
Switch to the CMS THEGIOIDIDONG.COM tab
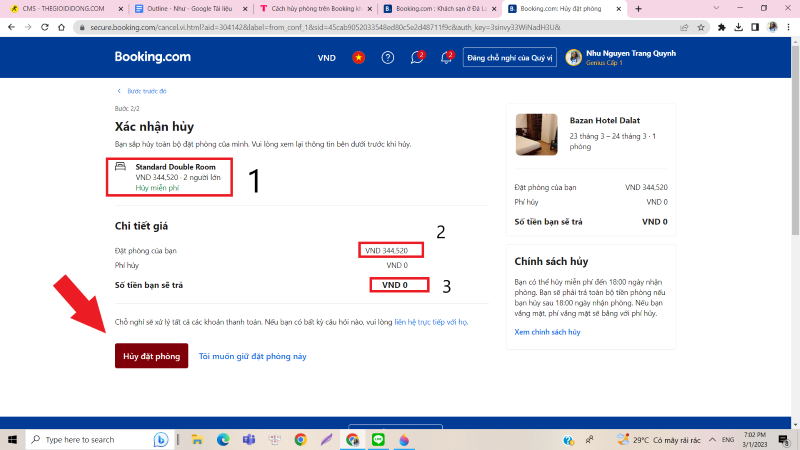click(x=62, y=8)
